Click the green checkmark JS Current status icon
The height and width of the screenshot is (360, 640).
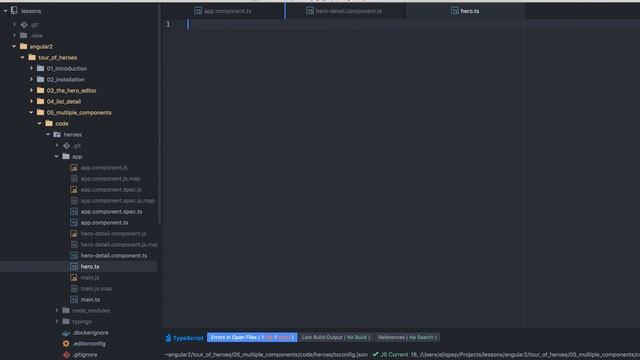click(375, 354)
